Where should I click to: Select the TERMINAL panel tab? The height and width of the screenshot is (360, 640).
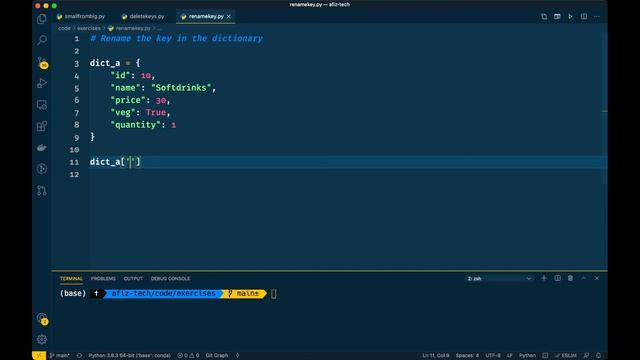71,278
